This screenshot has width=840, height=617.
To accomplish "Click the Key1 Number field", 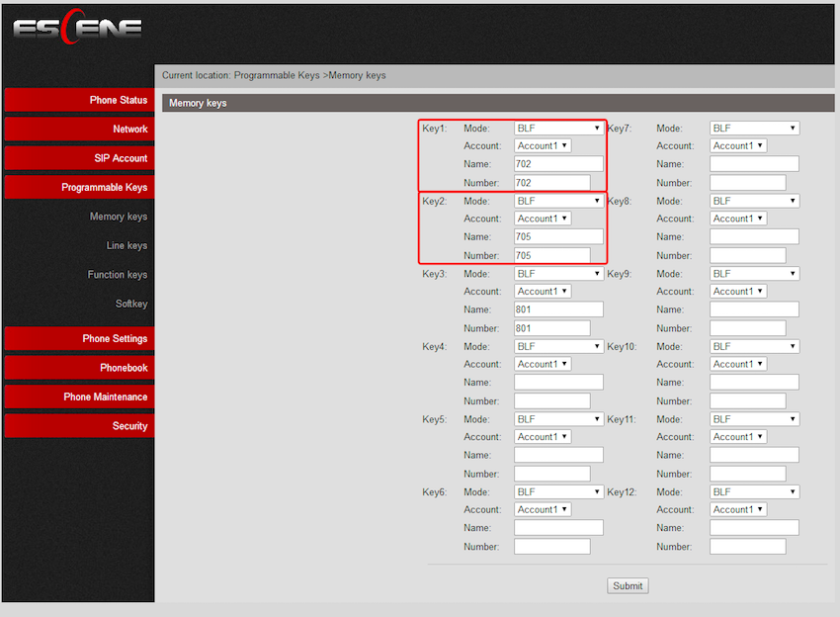I will pos(551,183).
